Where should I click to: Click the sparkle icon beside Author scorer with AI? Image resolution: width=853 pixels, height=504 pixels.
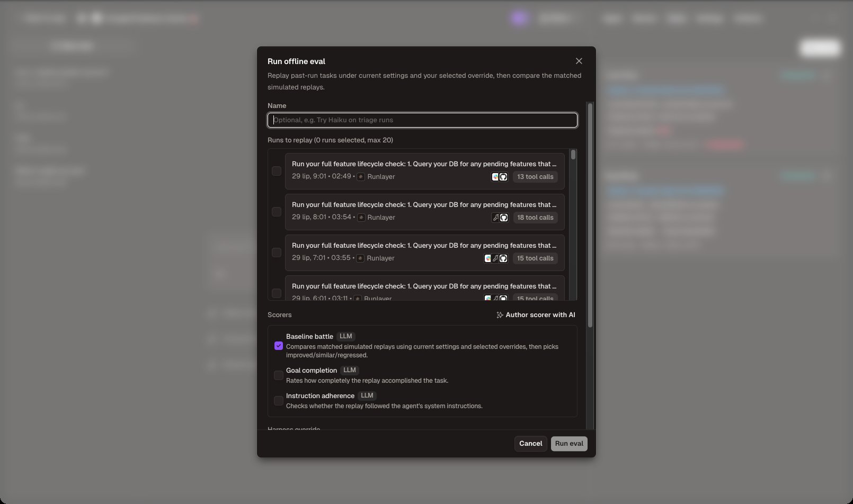(x=500, y=315)
